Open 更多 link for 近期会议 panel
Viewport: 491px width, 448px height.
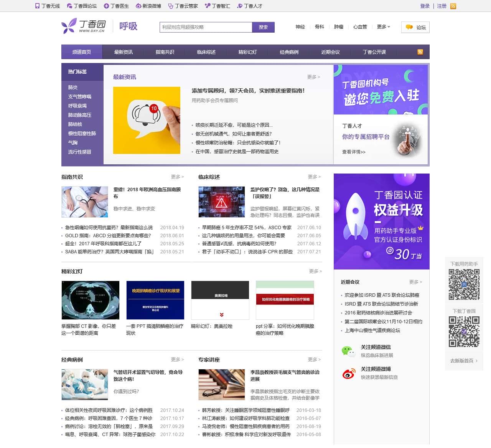pyautogui.click(x=415, y=282)
